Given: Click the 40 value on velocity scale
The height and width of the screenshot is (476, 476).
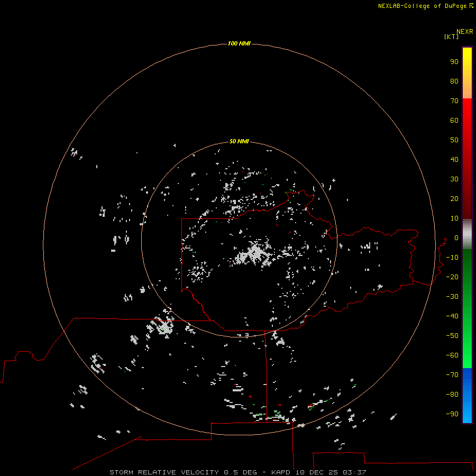Looking at the screenshot, I should tap(454, 159).
